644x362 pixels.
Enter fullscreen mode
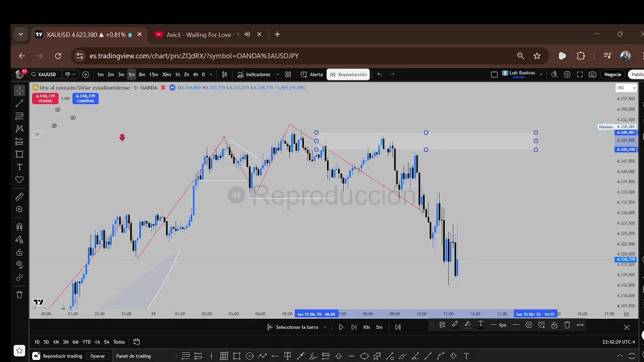(x=580, y=74)
